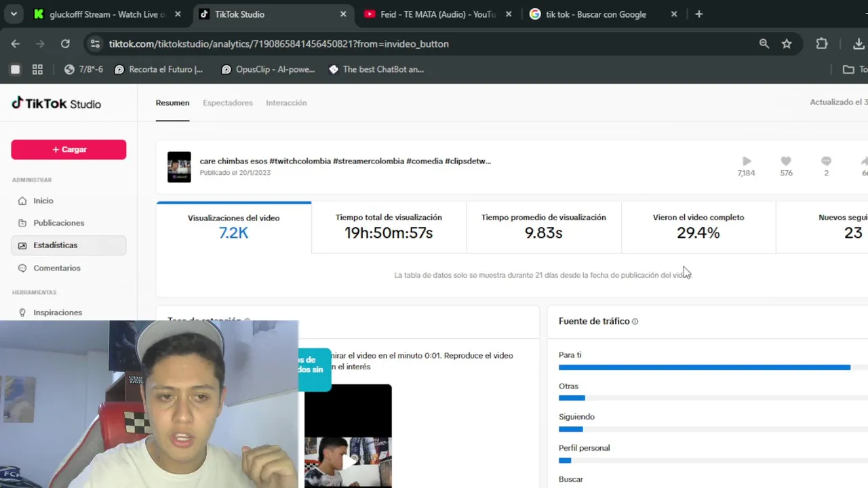The image size is (868, 488).
Task: Click the plays icon above 7,184
Action: pos(747,161)
